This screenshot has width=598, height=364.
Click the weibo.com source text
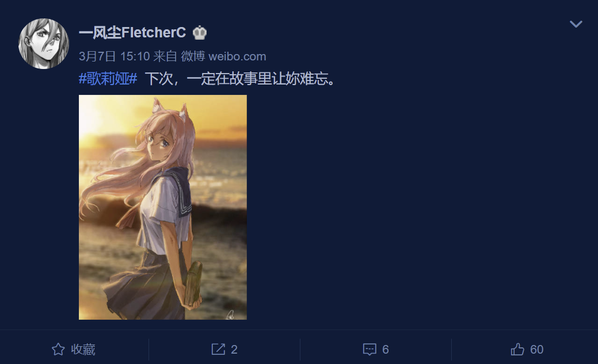(237, 56)
